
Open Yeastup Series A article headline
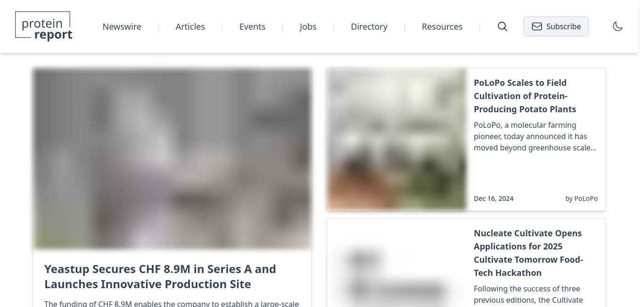160,276
